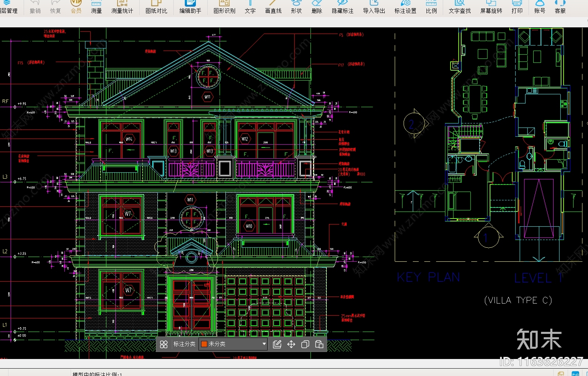Click the 打印 print tool
Viewport: 588px width, 376px height.
click(x=517, y=7)
